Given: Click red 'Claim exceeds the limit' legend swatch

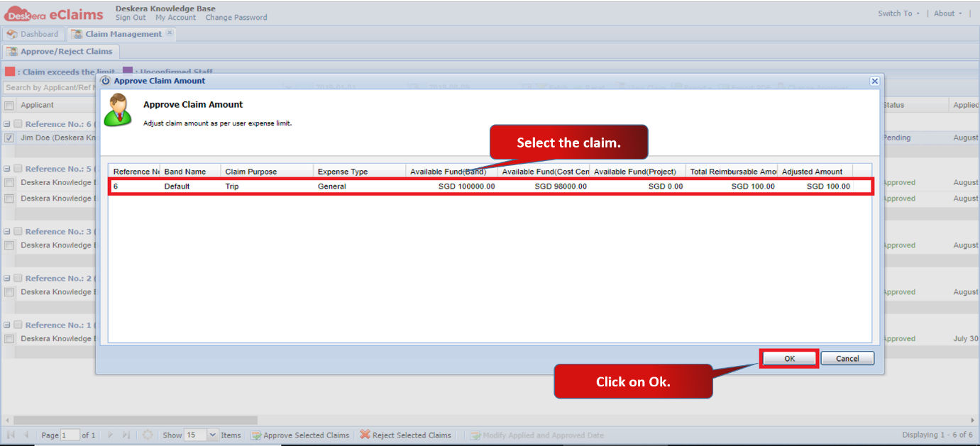Looking at the screenshot, I should point(10,72).
